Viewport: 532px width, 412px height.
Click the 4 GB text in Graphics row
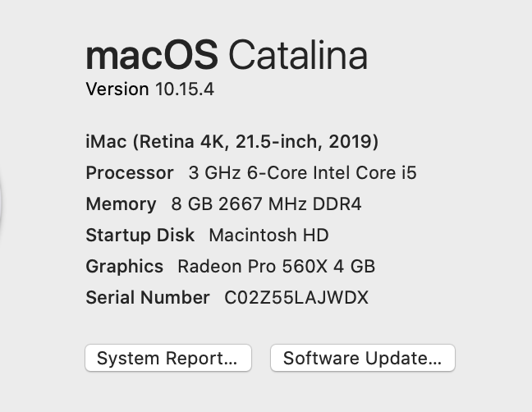click(354, 266)
